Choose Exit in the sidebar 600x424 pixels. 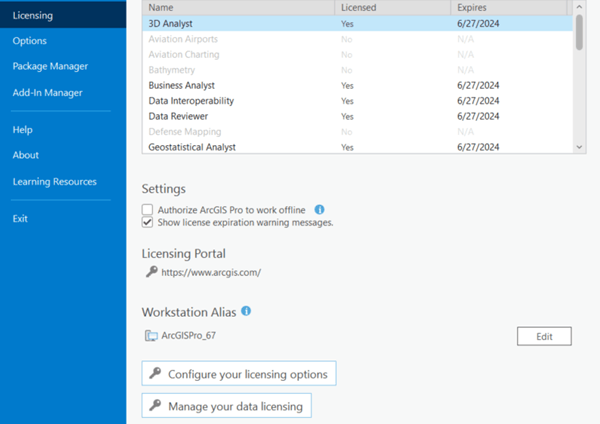(x=20, y=219)
